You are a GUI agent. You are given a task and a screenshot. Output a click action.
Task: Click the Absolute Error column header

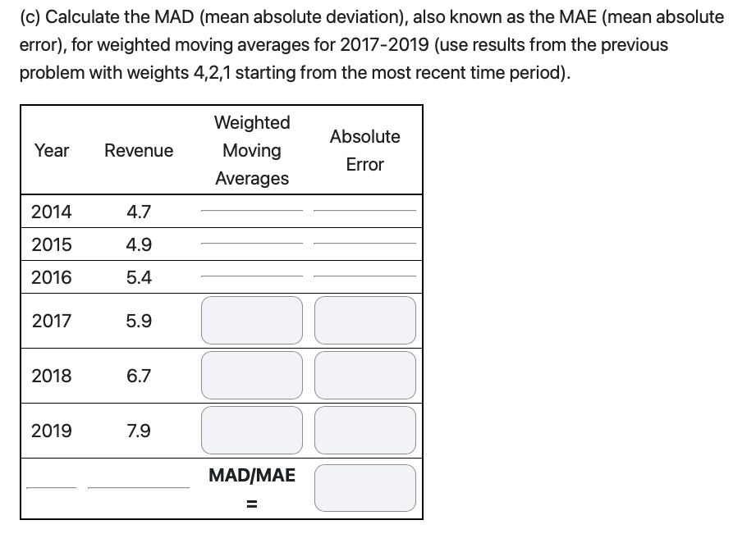point(364,150)
